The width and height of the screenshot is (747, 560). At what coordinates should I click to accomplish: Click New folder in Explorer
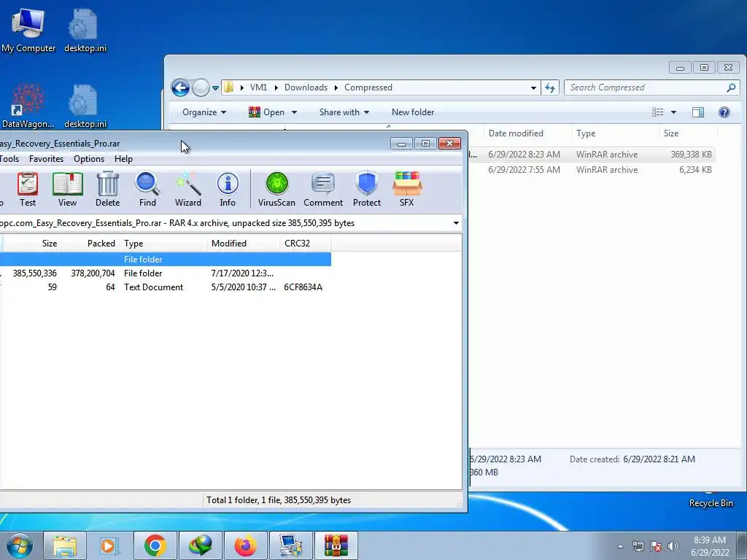[413, 112]
